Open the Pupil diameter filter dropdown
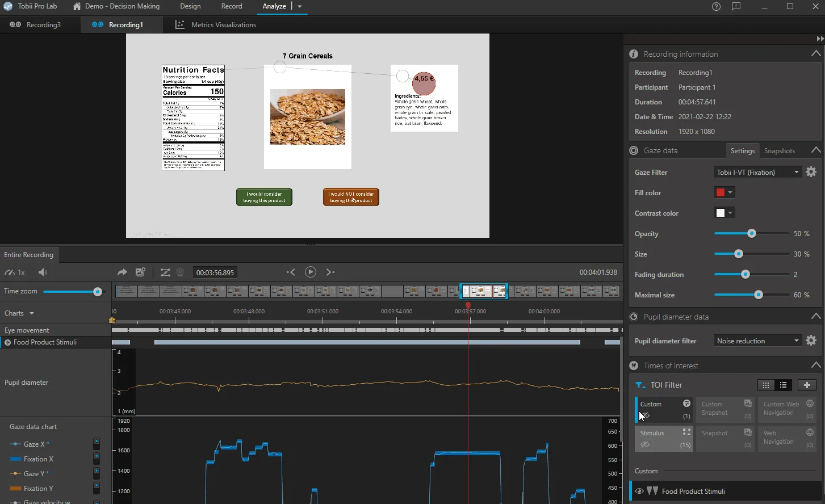Screen dimensions: 825x504 [757, 341]
